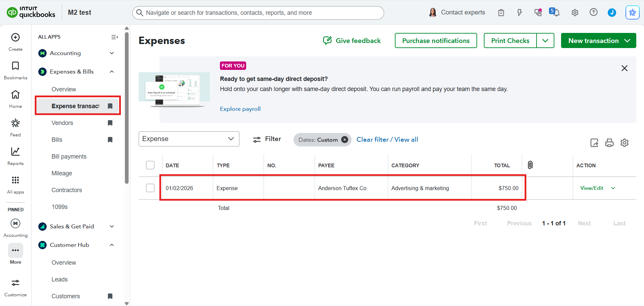The width and height of the screenshot is (644, 306).
Task: Remove bookmark from Expense transactions
Action: tap(110, 106)
